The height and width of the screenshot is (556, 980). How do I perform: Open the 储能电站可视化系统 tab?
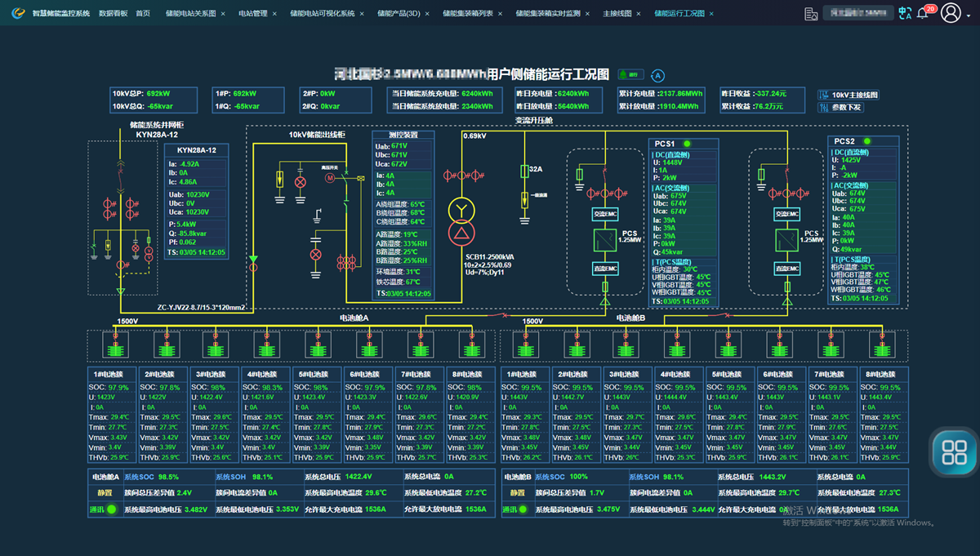click(322, 14)
